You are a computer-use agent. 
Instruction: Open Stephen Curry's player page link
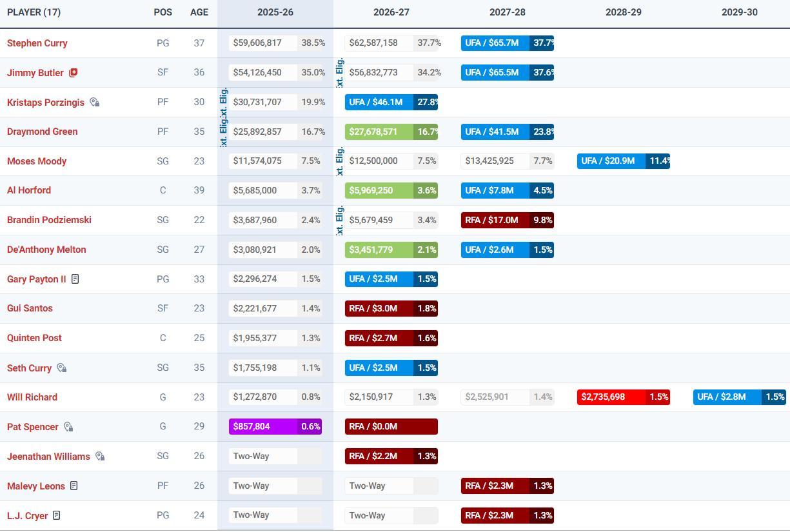(37, 43)
